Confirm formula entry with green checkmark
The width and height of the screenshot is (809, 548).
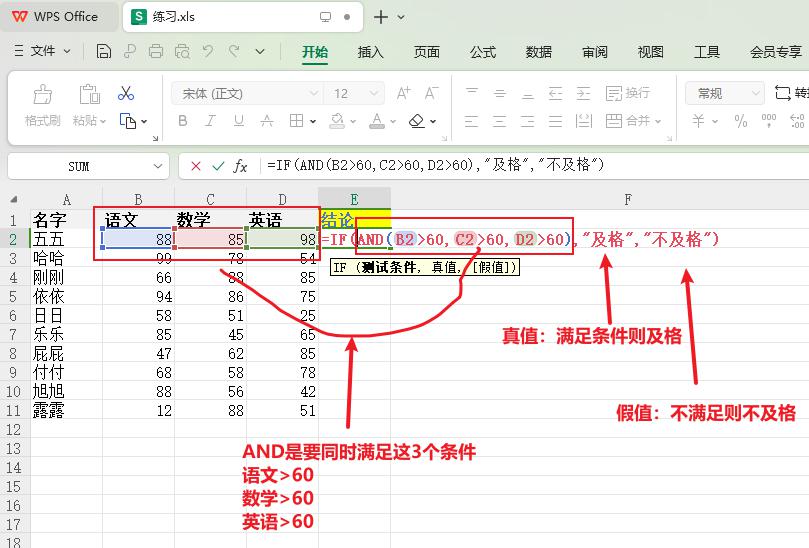tap(218, 166)
